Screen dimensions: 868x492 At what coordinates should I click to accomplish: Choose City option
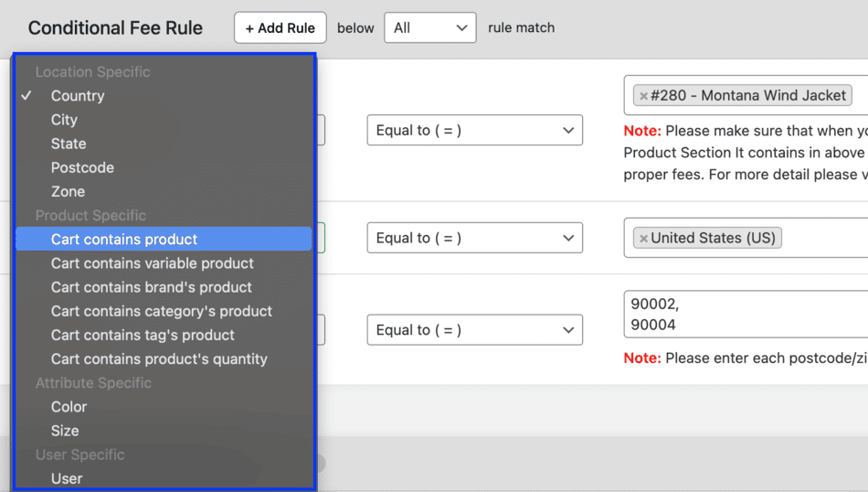tap(164, 120)
